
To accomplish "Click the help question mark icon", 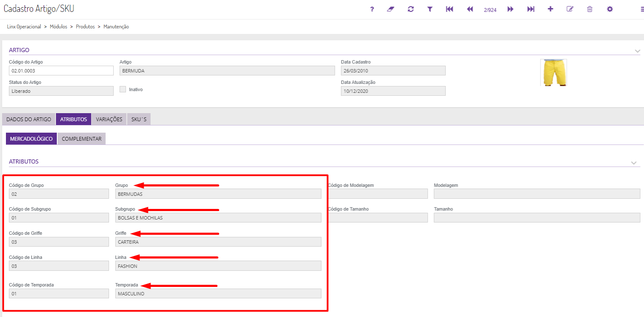I will (x=372, y=9).
